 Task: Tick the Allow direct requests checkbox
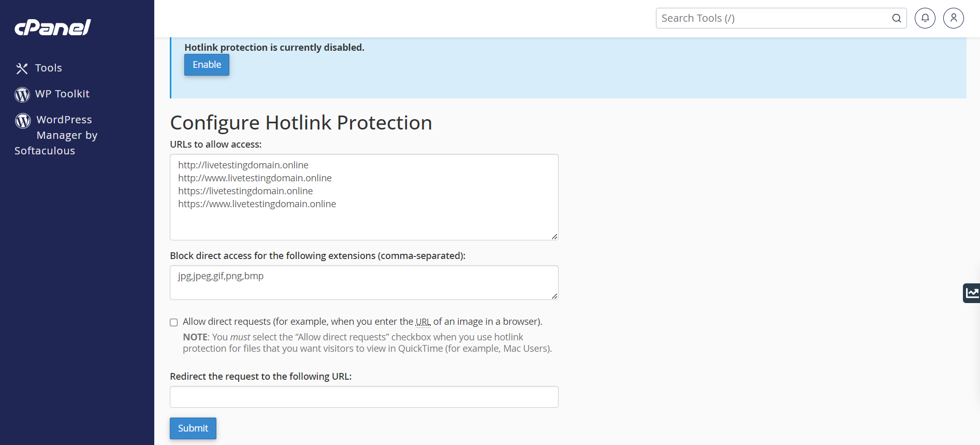pos(174,322)
